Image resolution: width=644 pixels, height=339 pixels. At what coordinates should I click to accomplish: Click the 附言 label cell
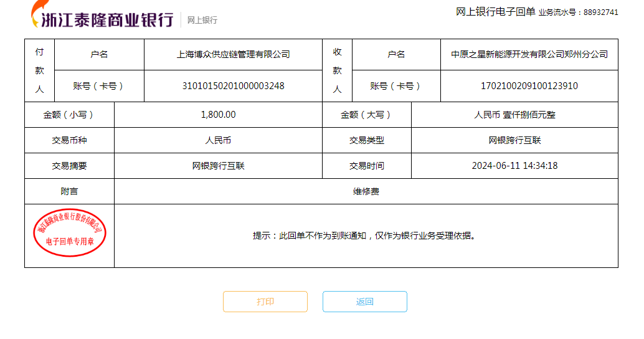(69, 191)
